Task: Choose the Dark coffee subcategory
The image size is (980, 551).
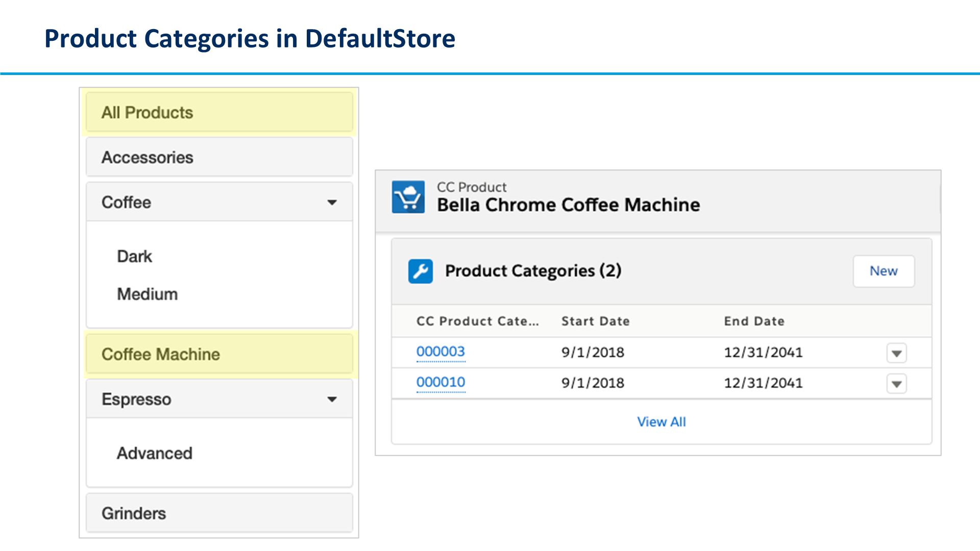Action: point(134,256)
